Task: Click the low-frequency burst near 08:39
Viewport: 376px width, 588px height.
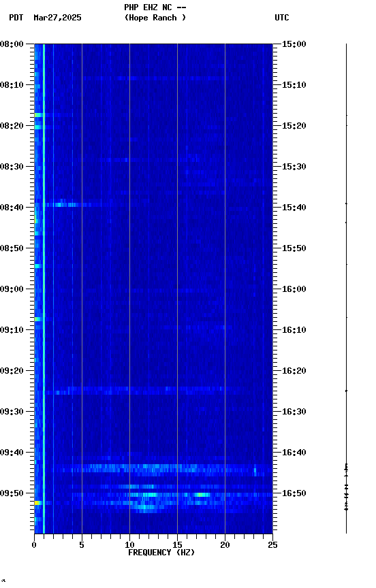Action: click(67, 205)
